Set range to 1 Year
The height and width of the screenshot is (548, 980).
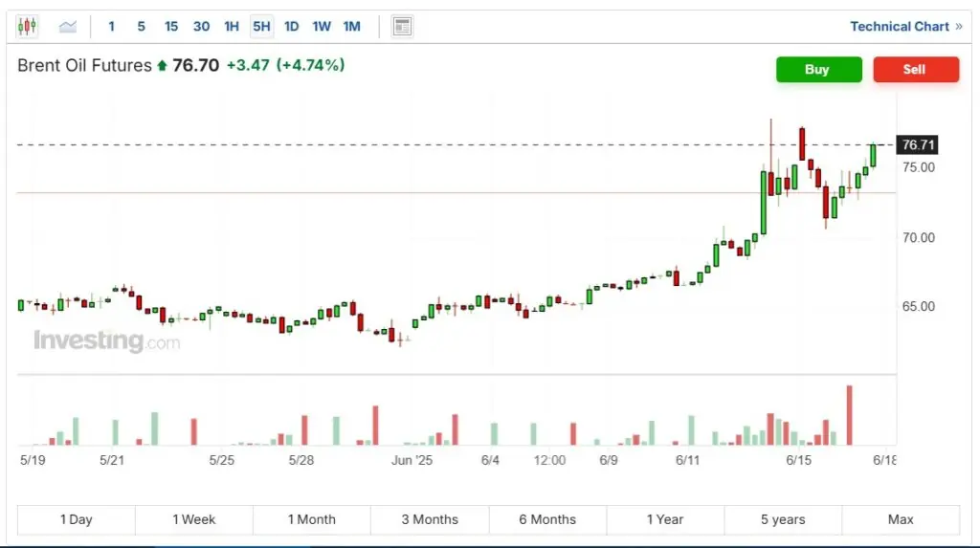pyautogui.click(x=665, y=520)
